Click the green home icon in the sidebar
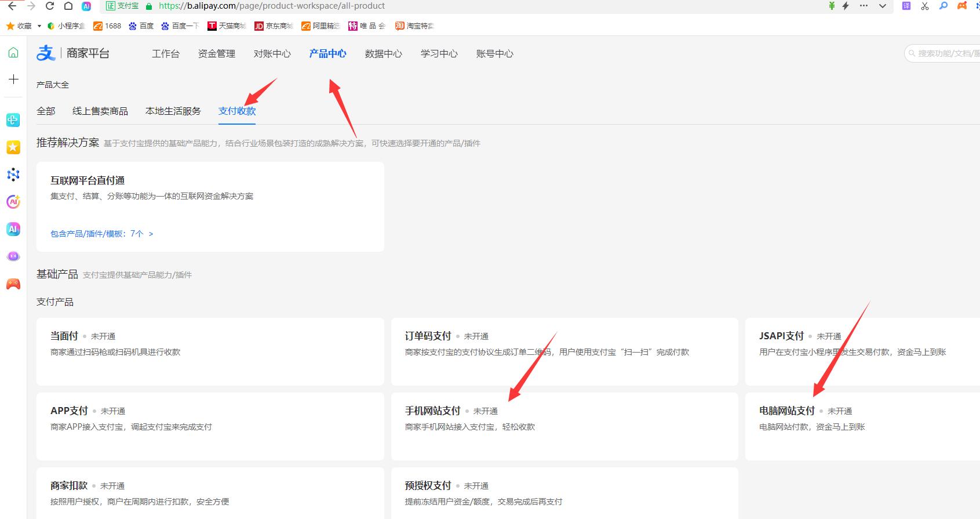Image resolution: width=980 pixels, height=519 pixels. click(x=13, y=53)
